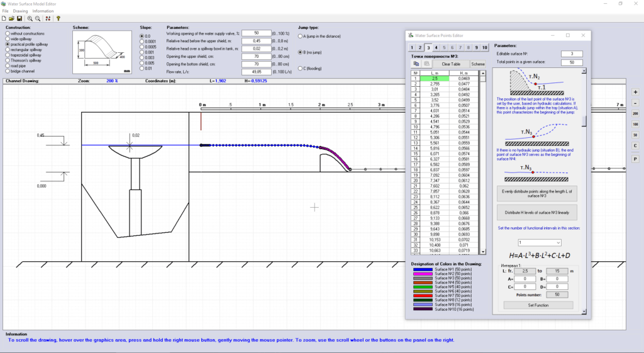The height and width of the screenshot is (353, 644).
Task: Click the zoom in magnifier icon
Action: [x=29, y=18]
